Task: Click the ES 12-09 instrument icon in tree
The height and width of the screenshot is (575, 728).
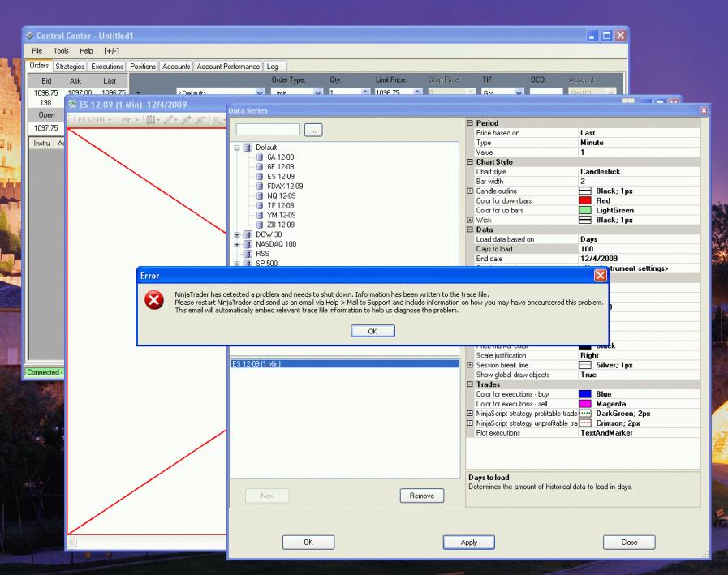Action: pos(260,177)
